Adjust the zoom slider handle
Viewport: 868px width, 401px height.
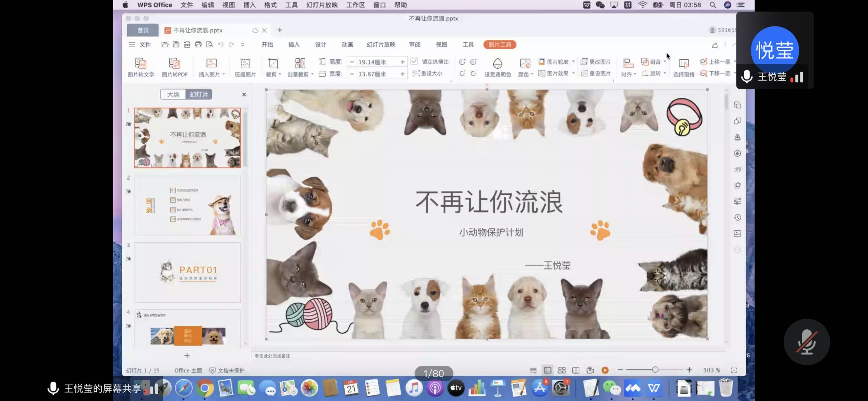point(655,370)
